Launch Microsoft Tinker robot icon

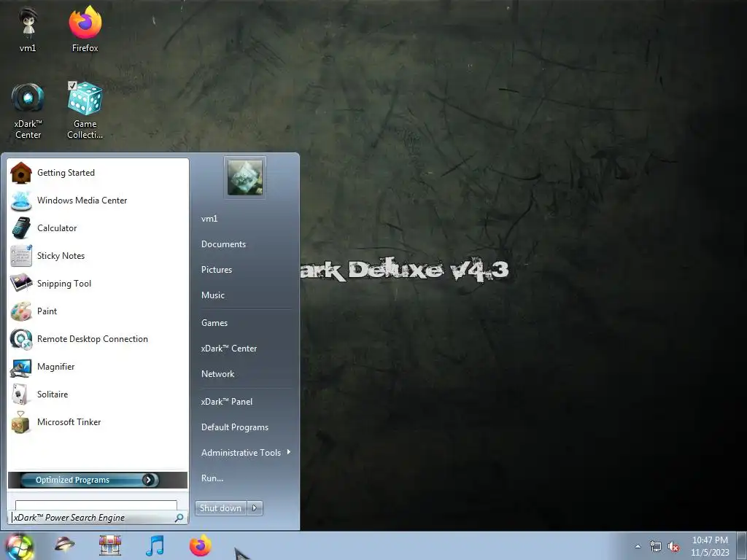(21, 422)
